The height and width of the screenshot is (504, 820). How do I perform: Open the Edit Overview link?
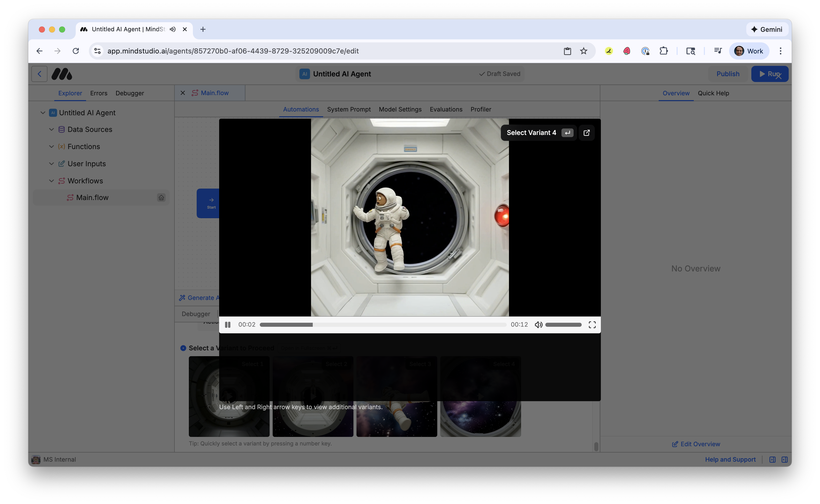(x=696, y=444)
